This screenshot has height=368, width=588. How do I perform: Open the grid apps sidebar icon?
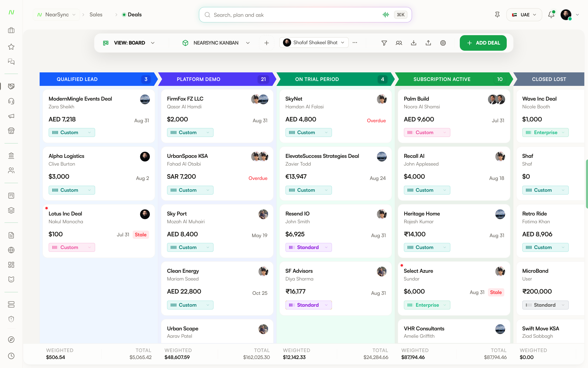tap(11, 265)
